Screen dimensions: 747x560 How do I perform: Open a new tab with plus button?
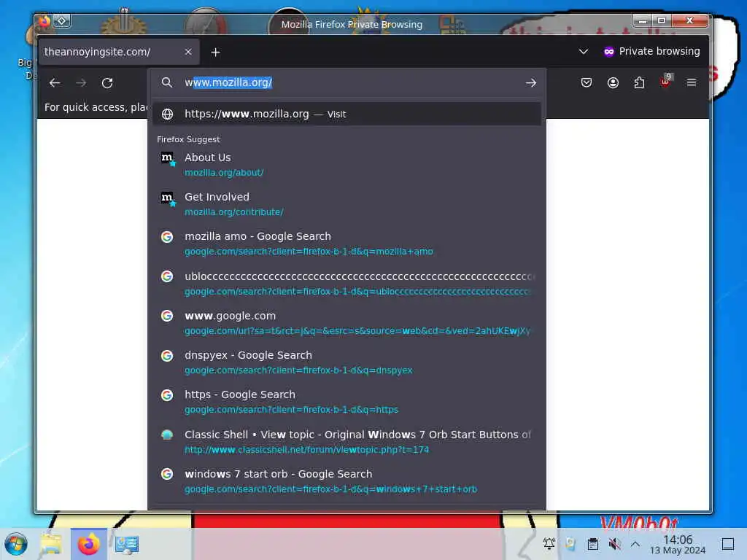click(x=215, y=52)
